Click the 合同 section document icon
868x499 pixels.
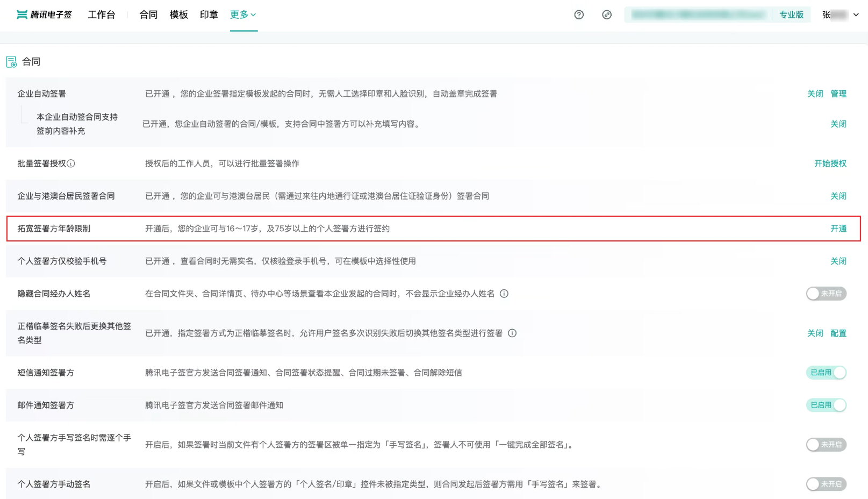tap(11, 61)
